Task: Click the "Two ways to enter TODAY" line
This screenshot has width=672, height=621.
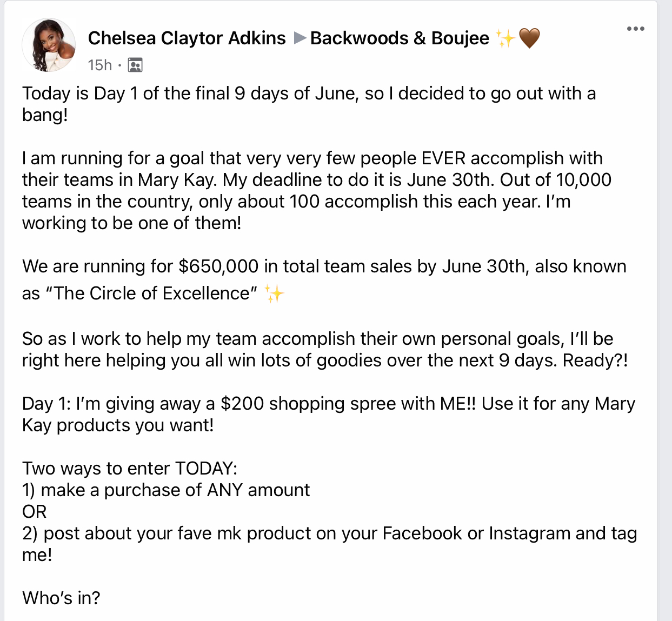Action: point(130,468)
